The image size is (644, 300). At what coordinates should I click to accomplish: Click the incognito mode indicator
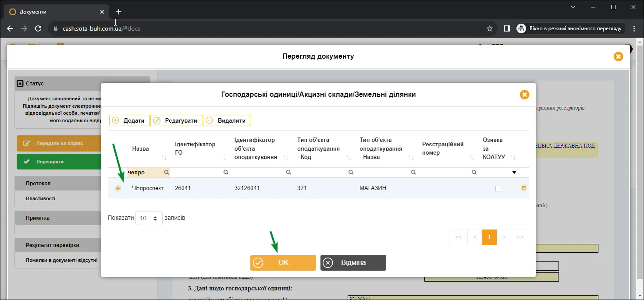(570, 28)
